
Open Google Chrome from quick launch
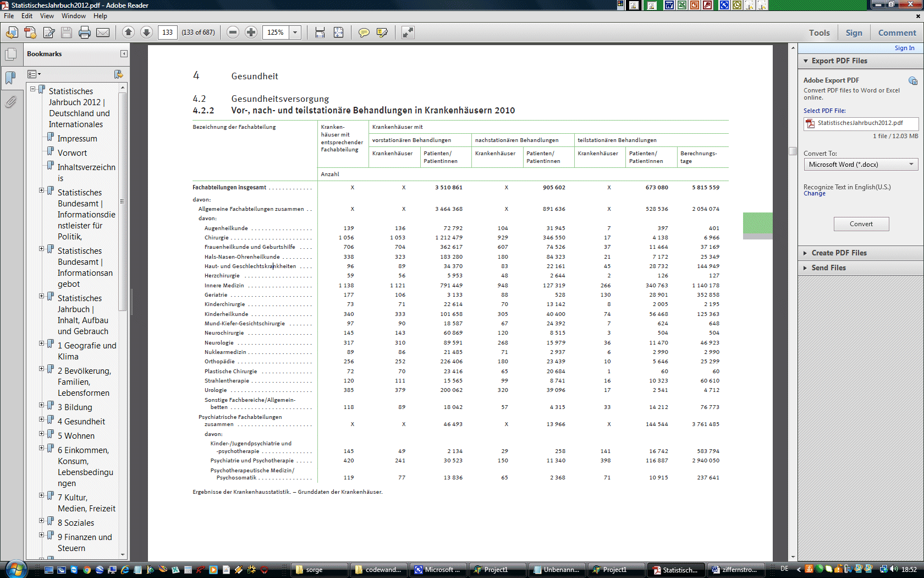tap(87, 570)
